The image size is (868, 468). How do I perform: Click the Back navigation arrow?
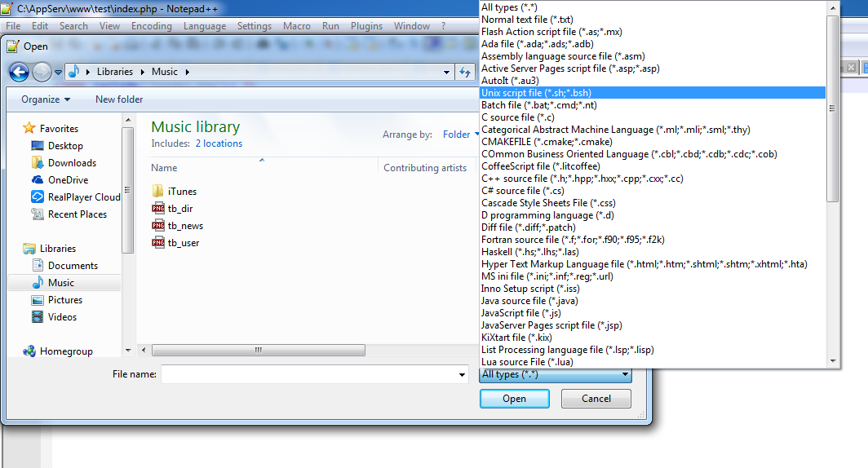(x=19, y=72)
